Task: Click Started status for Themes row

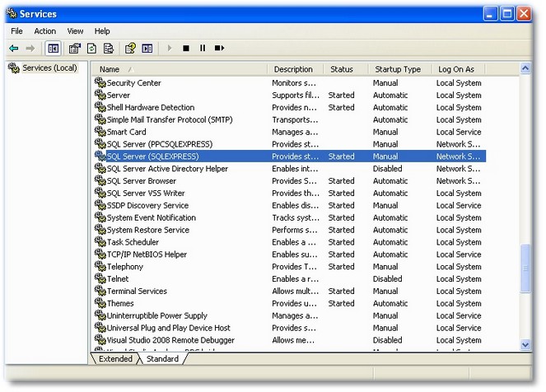Action: [x=341, y=303]
